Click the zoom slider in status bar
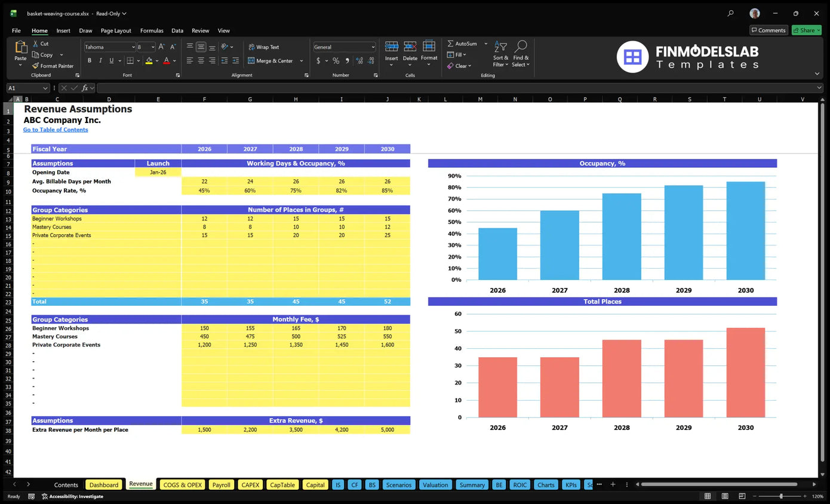The height and width of the screenshot is (504, 830). 781,496
